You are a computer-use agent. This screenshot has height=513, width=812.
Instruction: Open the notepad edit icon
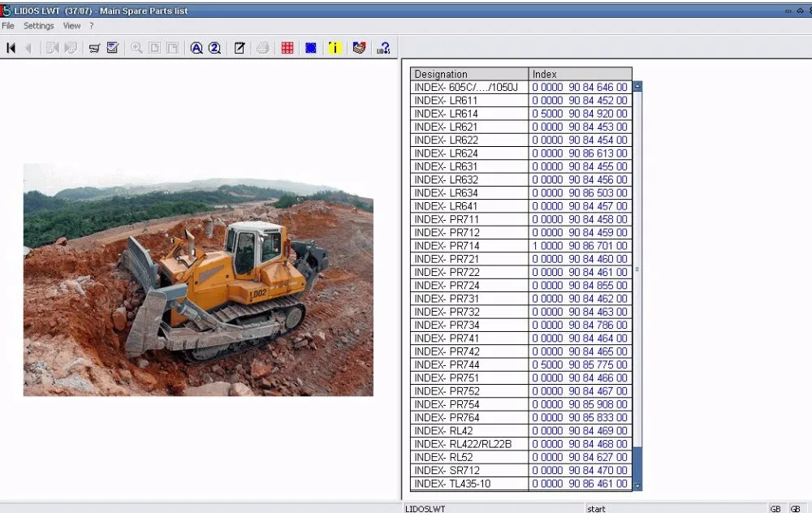pyautogui.click(x=240, y=48)
